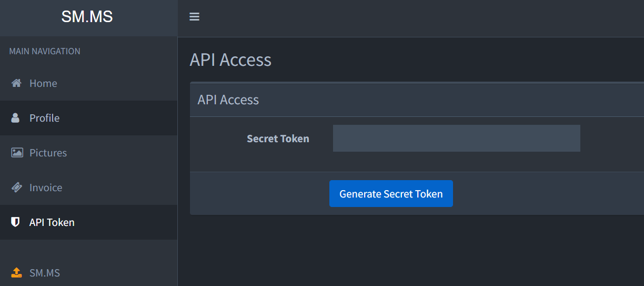Open the Pictures section
Screen dimensions: 644x286
(x=48, y=153)
